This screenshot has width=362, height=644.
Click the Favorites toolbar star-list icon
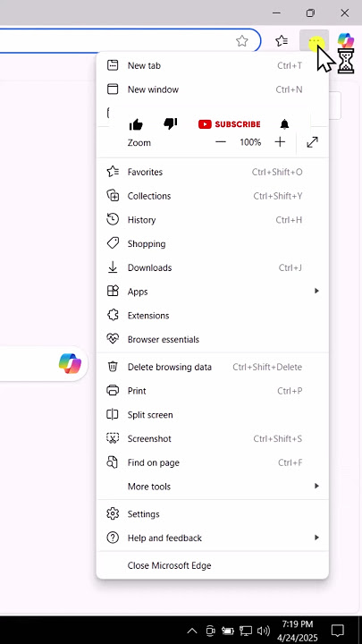[282, 40]
